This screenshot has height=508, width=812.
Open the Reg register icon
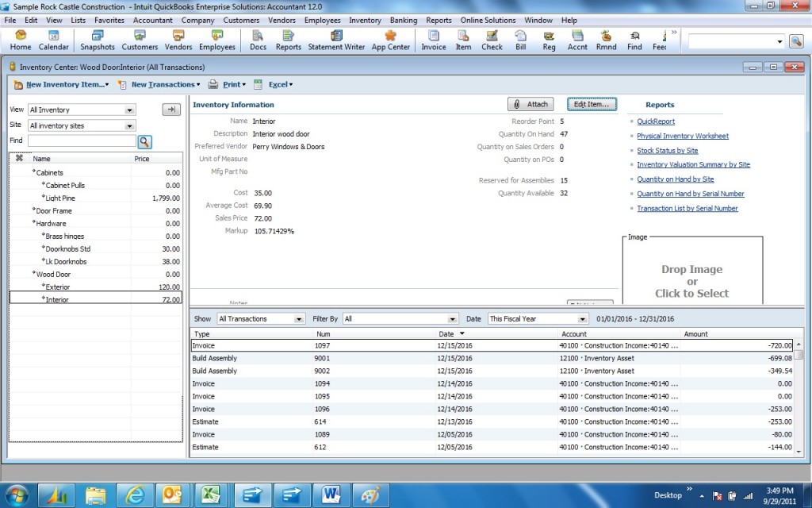coord(549,40)
